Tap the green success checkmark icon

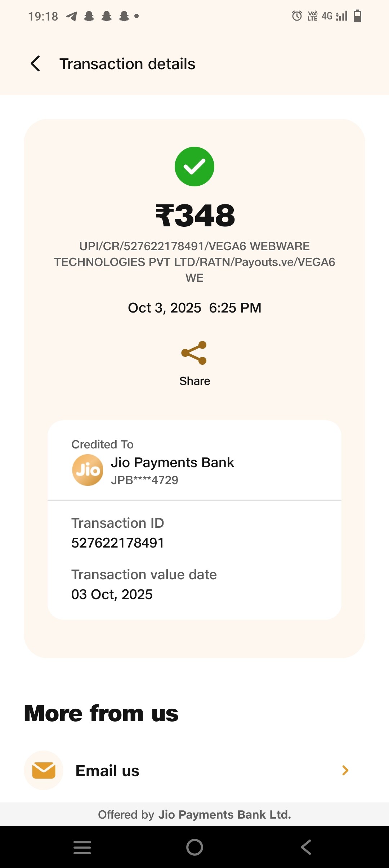tap(194, 167)
